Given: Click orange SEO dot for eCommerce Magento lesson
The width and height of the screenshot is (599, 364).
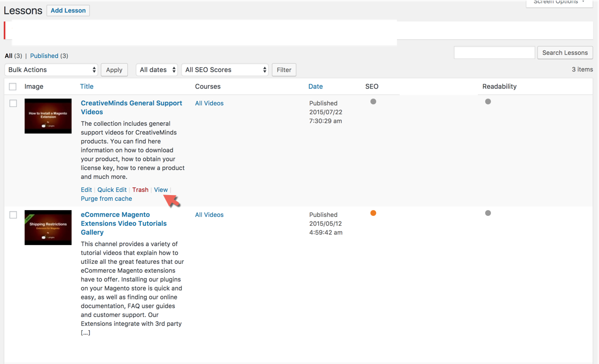Looking at the screenshot, I should [x=373, y=213].
